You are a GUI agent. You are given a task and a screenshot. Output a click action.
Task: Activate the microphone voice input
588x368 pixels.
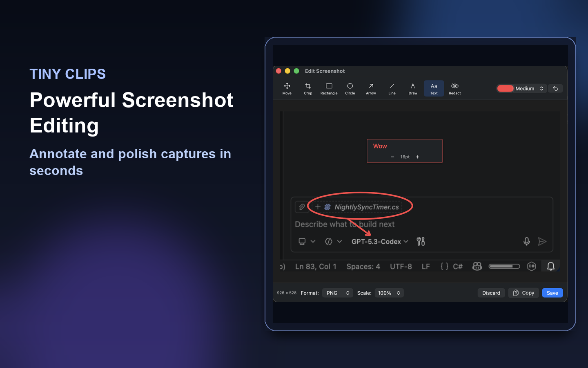[x=526, y=241]
